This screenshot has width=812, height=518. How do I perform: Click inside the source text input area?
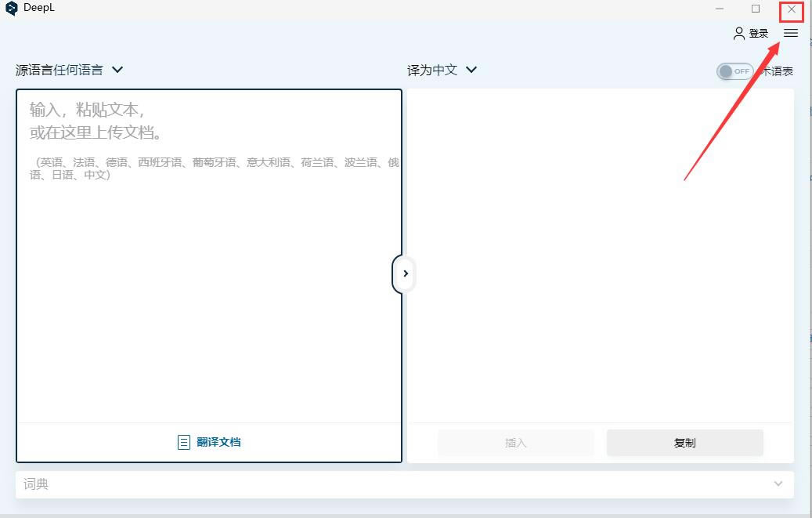208,259
